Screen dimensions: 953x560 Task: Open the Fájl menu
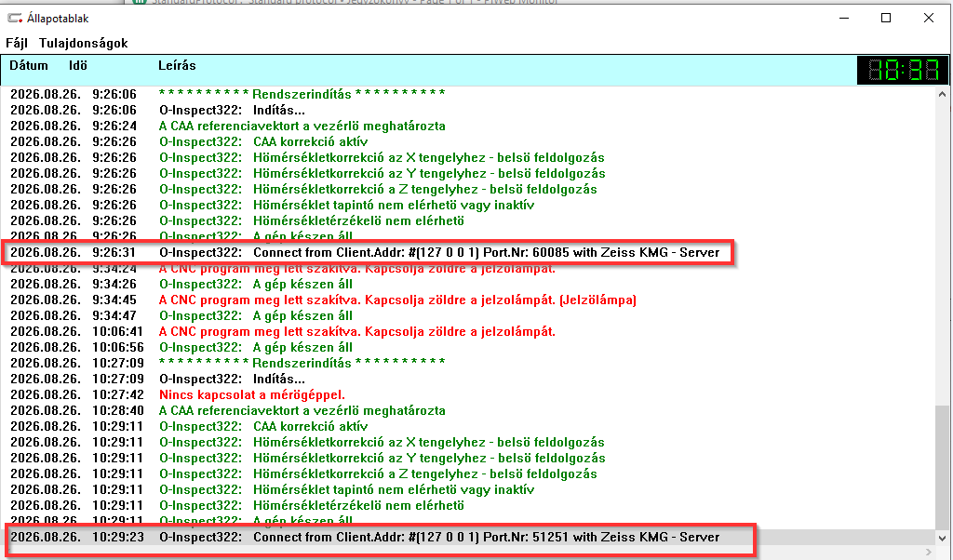point(17,43)
